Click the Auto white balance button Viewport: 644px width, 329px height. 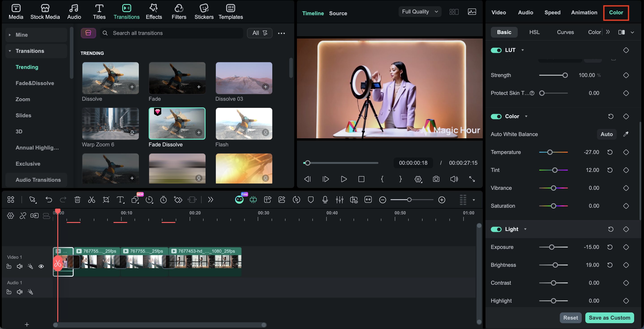click(x=607, y=134)
